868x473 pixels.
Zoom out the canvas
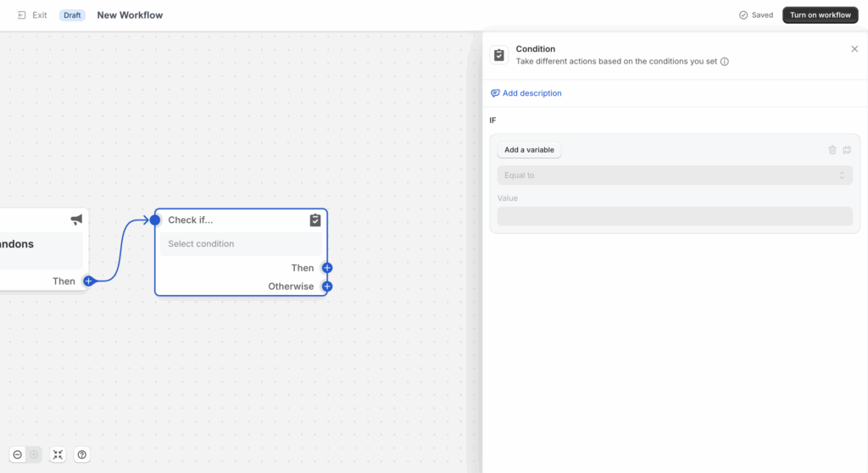pyautogui.click(x=18, y=454)
